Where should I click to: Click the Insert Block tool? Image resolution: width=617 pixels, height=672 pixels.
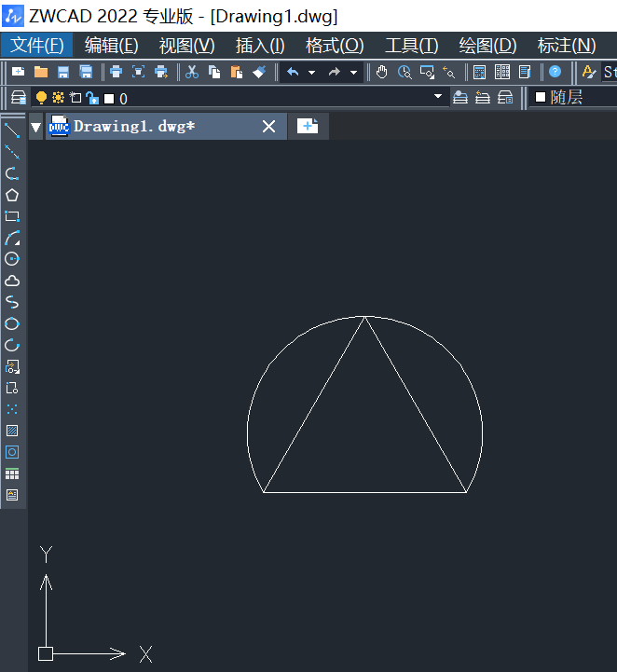[x=12, y=366]
